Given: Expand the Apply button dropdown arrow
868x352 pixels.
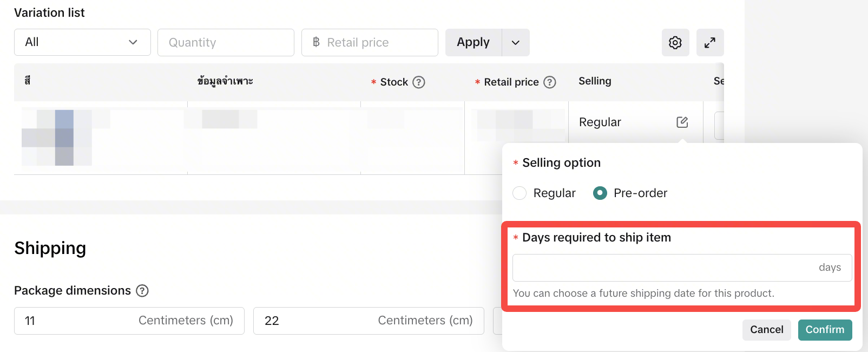Looking at the screenshot, I should click(516, 42).
